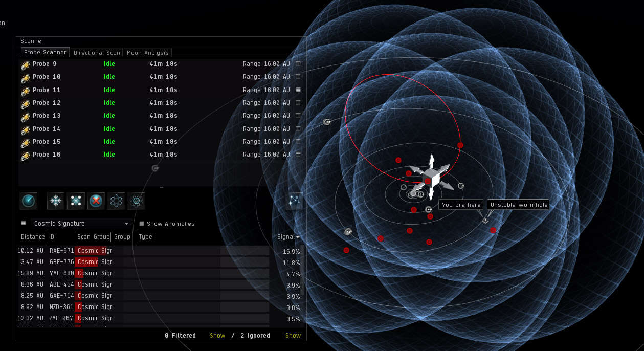This screenshot has width=644, height=351.
Task: Apply the pinpoint formation atom-like icon
Action: pyautogui.click(x=136, y=201)
